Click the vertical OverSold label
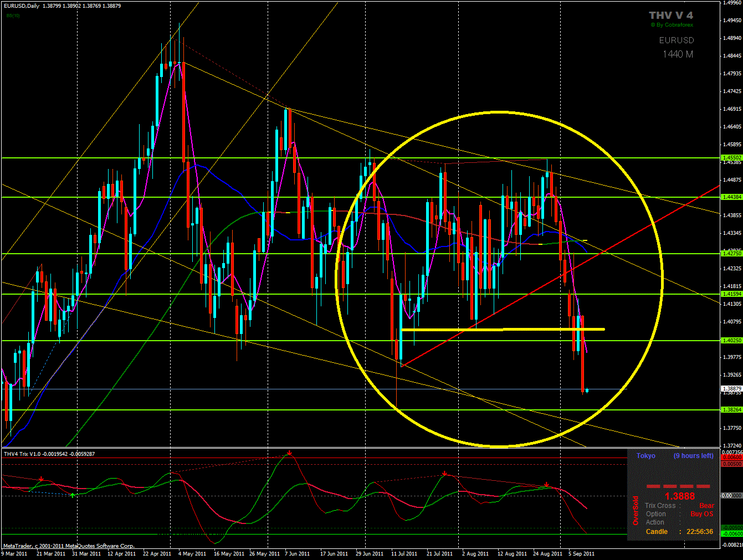743x560 pixels. [636, 510]
